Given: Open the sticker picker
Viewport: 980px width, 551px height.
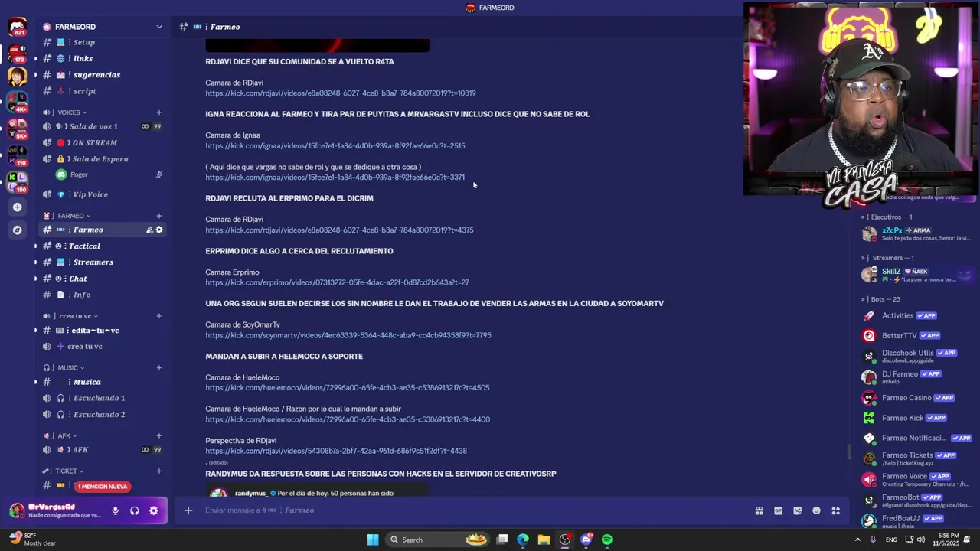Looking at the screenshot, I should (x=797, y=510).
